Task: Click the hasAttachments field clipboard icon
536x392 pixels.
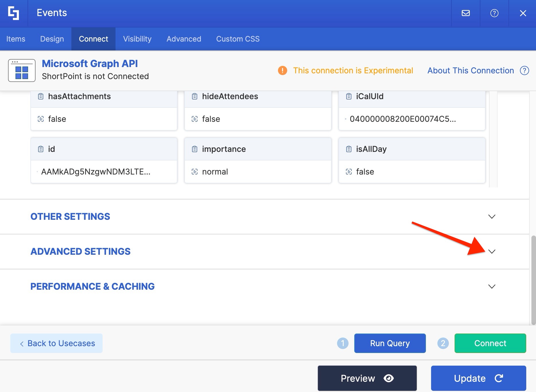Action: coord(41,96)
